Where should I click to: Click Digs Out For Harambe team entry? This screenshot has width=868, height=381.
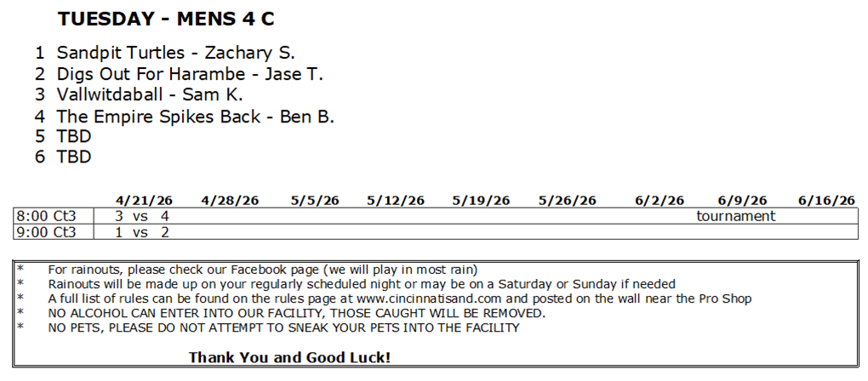pyautogui.click(x=190, y=74)
